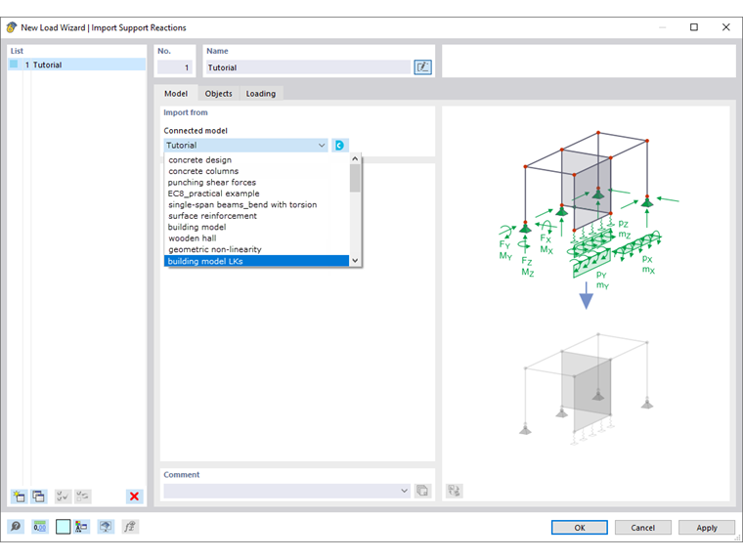Viewport: 743px width, 560px height.
Task: Select 'EC8_practical example' model
Action: point(256,194)
